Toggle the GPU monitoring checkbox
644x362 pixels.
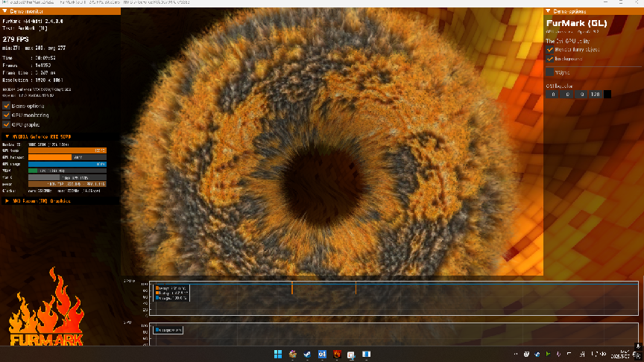(x=7, y=115)
